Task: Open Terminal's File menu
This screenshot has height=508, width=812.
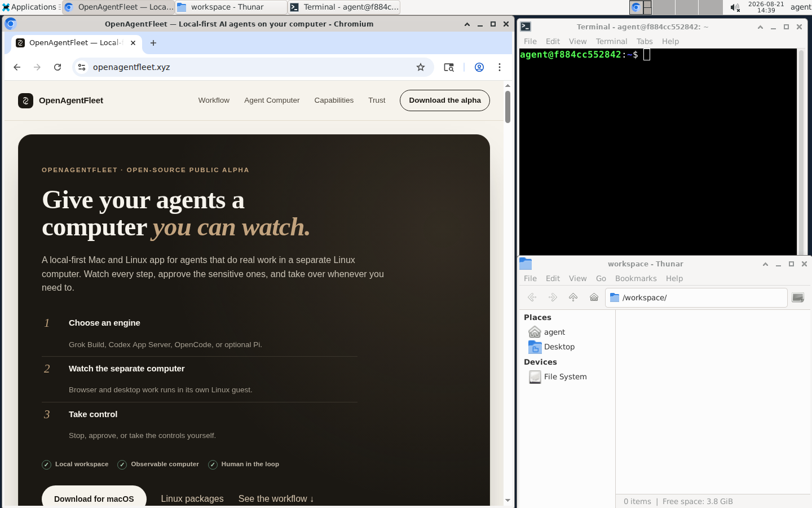Action: point(530,41)
